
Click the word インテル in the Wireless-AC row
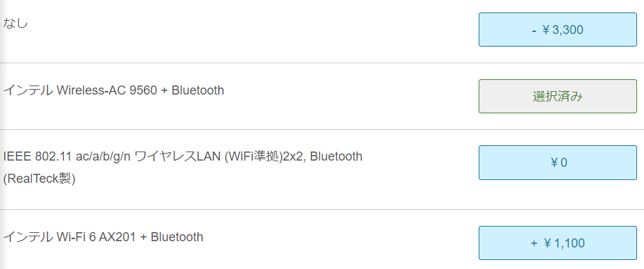pyautogui.click(x=28, y=90)
